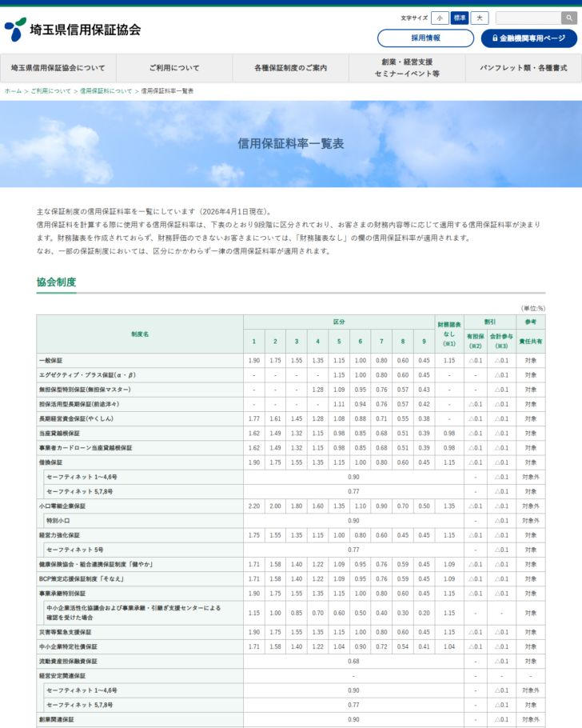Click the 創業関連保証 row name

tap(57, 720)
